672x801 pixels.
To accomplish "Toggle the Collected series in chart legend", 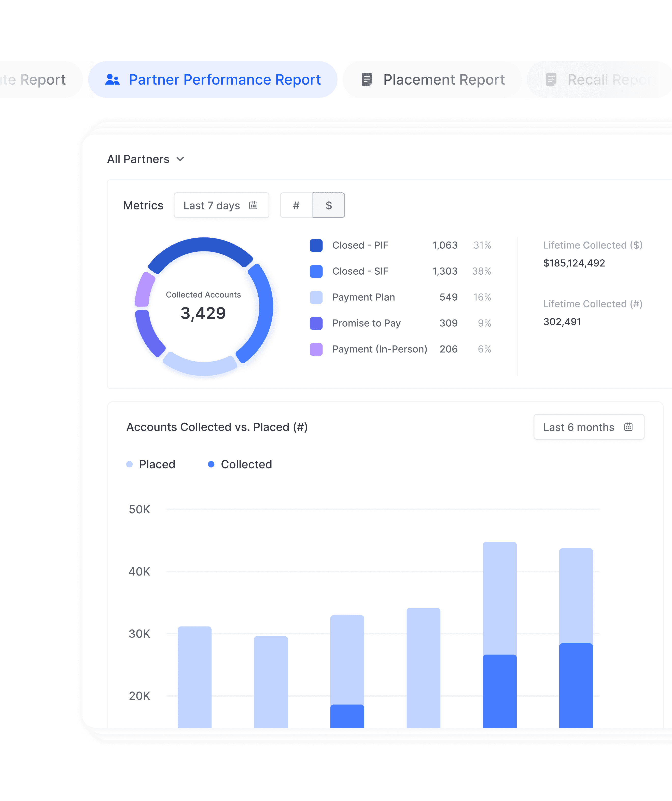I will [x=246, y=464].
